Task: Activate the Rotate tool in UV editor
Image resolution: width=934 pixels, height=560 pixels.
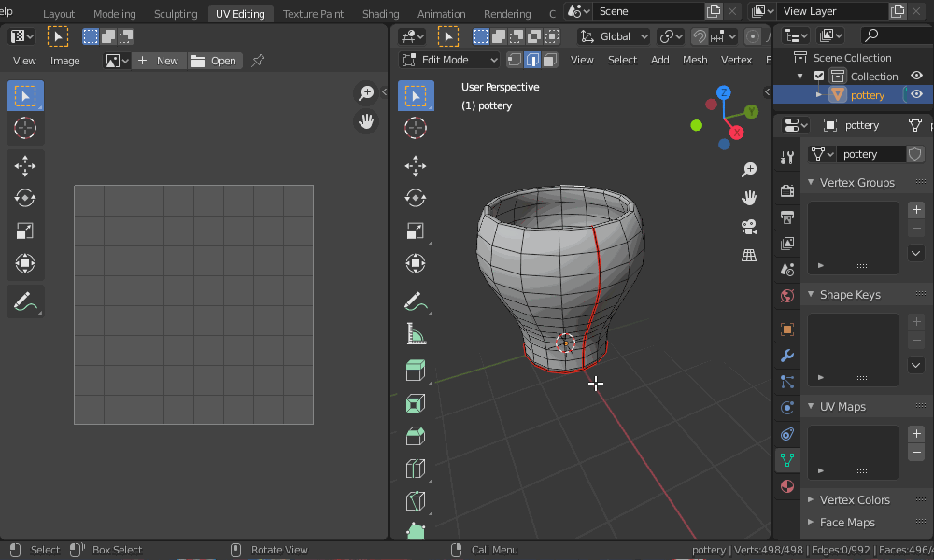Action: (x=25, y=198)
